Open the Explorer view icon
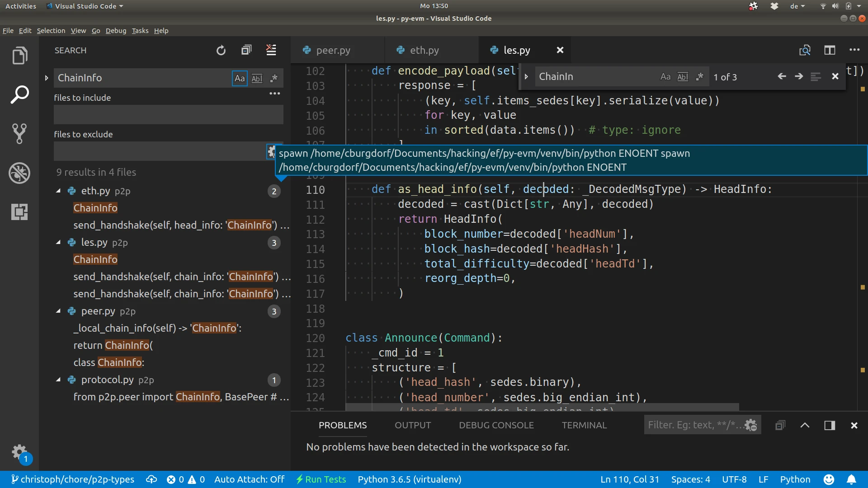 (20, 55)
